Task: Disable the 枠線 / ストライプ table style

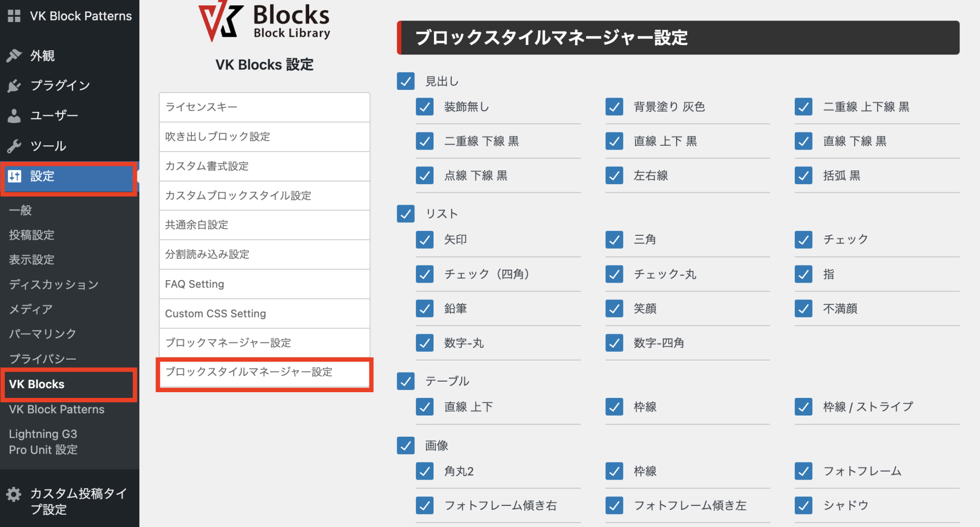Action: click(x=803, y=406)
